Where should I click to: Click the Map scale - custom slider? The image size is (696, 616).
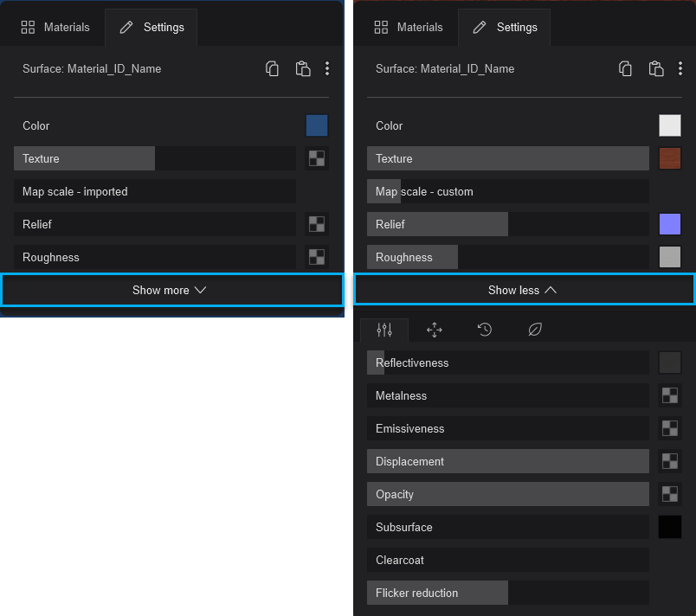pyautogui.click(x=508, y=191)
